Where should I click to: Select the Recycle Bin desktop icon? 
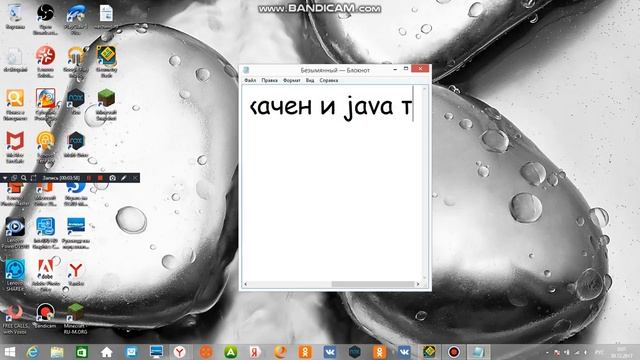(x=15, y=16)
